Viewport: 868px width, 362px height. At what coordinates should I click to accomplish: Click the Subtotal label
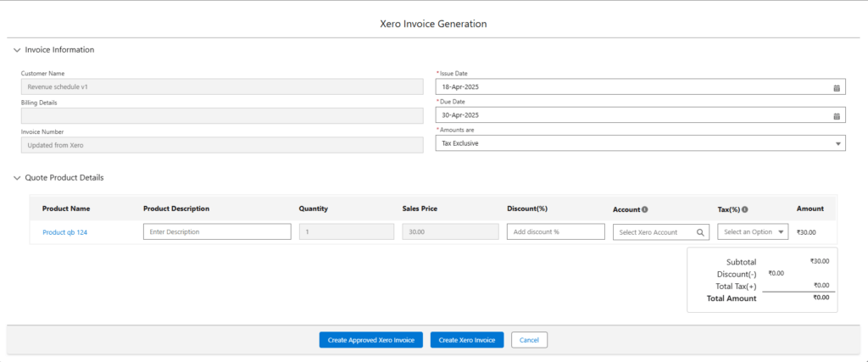(x=741, y=262)
